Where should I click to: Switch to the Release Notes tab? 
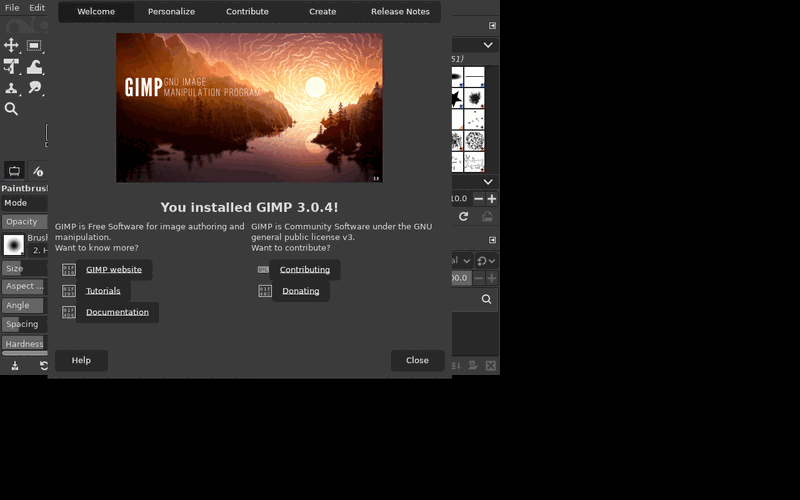click(401, 11)
